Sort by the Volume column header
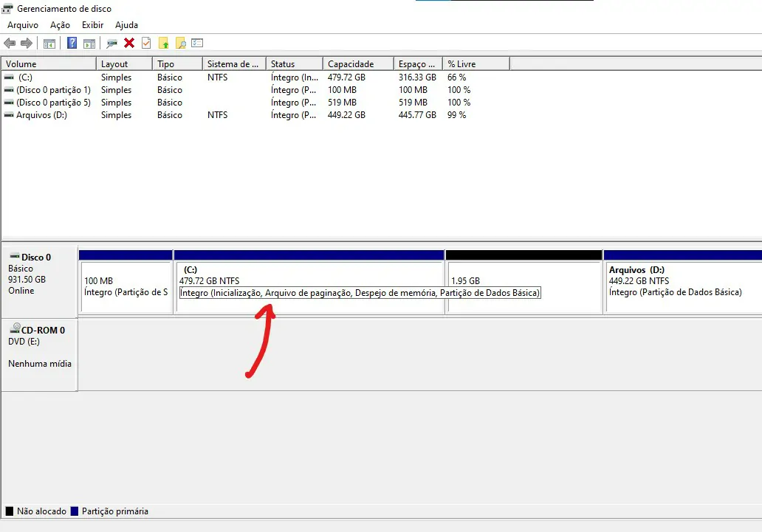 point(49,63)
